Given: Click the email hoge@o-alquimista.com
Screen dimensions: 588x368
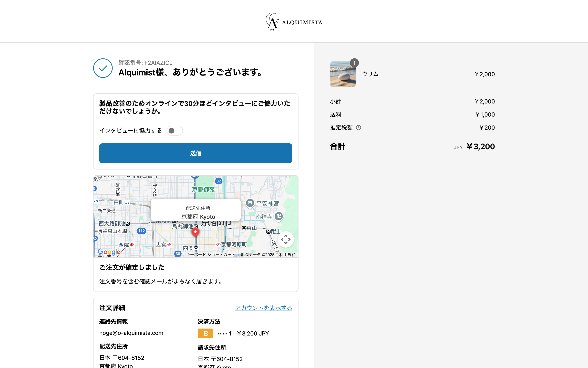Looking at the screenshot, I should [x=131, y=333].
